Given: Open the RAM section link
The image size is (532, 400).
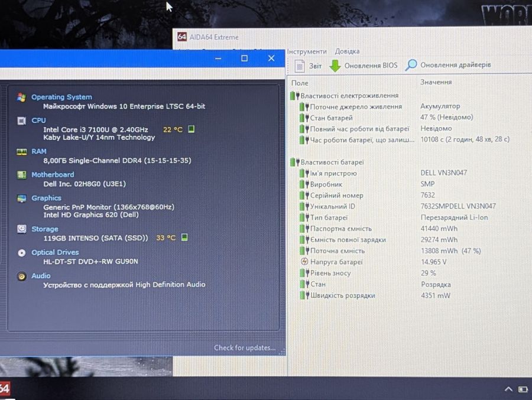Looking at the screenshot, I should pyautogui.click(x=38, y=151).
